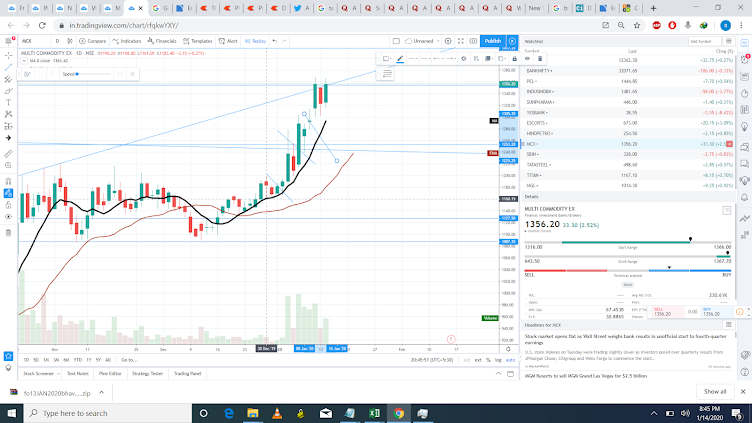Open the Financials menu
The image size is (752, 423).
pos(162,41)
